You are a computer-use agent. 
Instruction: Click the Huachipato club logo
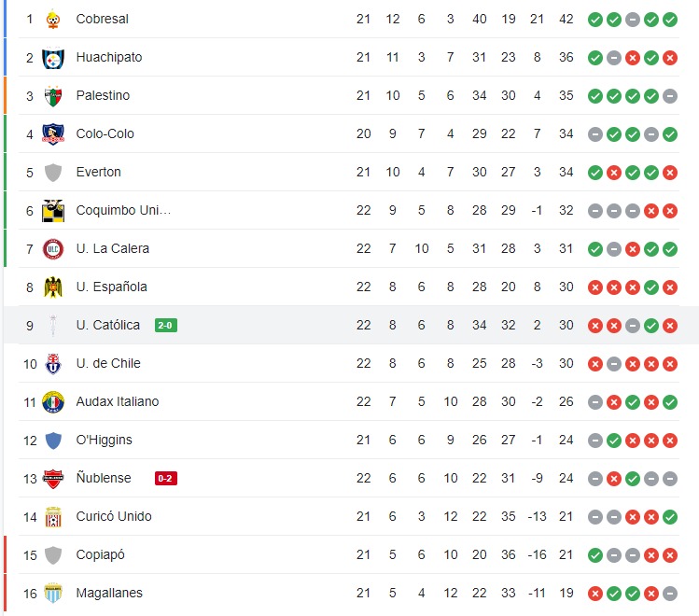click(53, 58)
